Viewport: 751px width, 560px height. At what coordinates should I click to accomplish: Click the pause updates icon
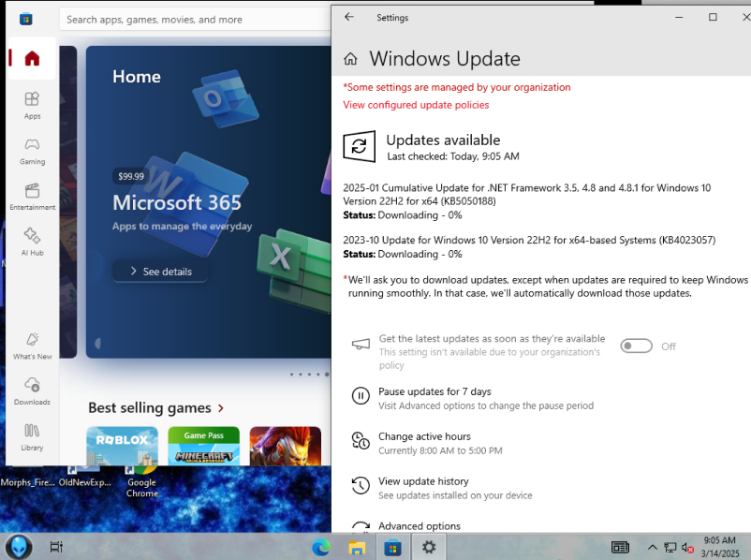[361, 396]
